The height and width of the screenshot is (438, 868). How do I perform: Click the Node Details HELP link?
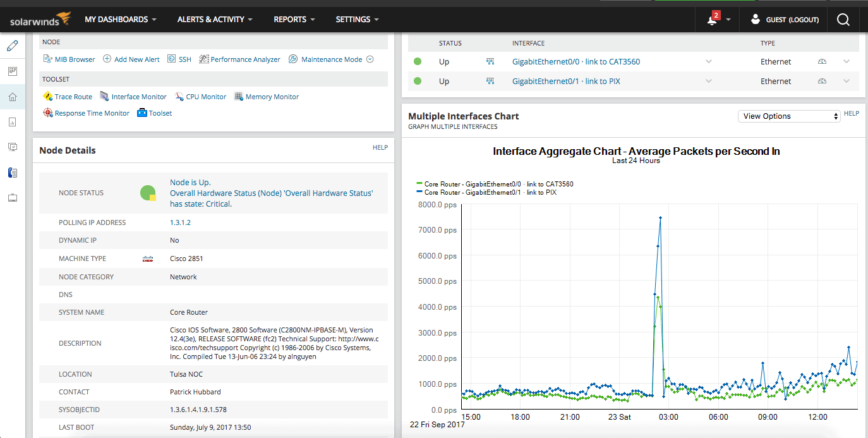380,147
